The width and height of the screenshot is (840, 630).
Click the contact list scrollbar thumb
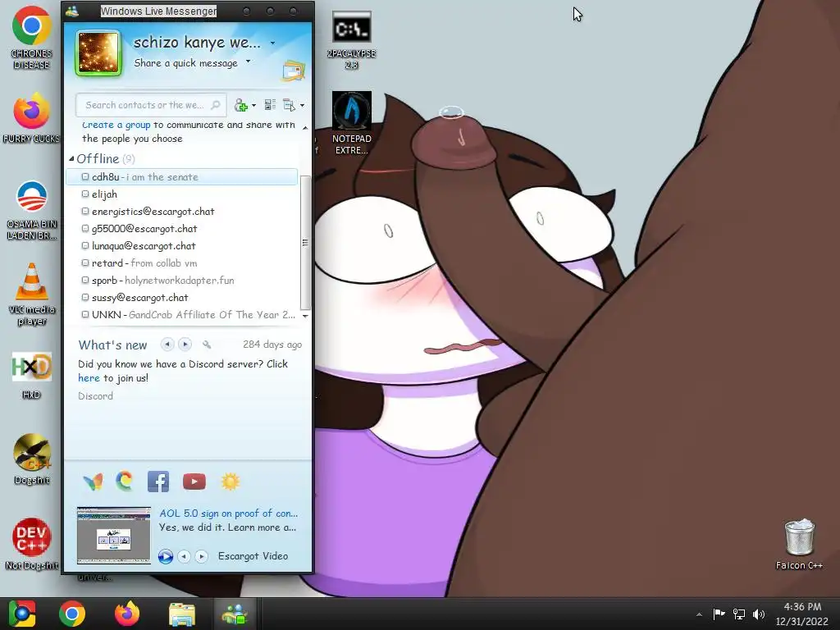coord(305,243)
